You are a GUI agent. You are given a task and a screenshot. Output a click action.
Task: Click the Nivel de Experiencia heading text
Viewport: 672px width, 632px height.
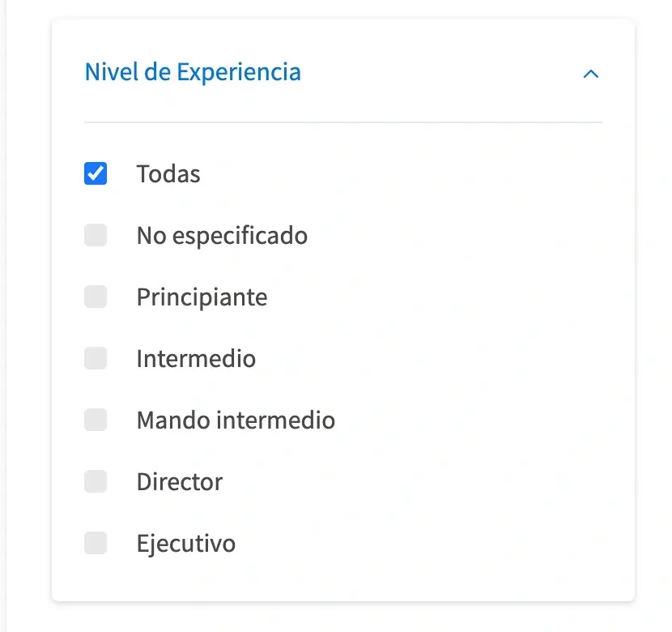pyautogui.click(x=193, y=72)
